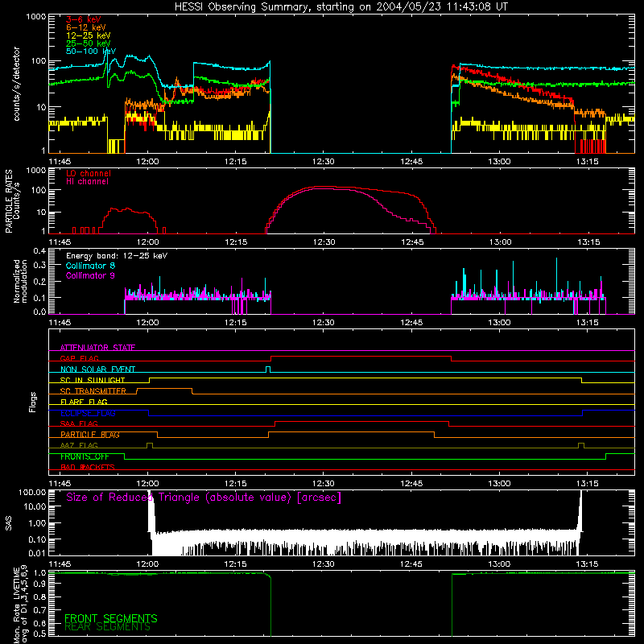
Task: Select the yellow 12-25 keV count-rate legend entry
Action: pyautogui.click(x=89, y=35)
